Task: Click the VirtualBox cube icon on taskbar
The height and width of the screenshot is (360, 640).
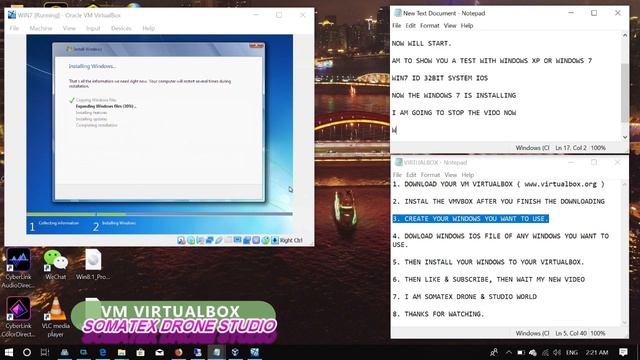Action: (235, 352)
